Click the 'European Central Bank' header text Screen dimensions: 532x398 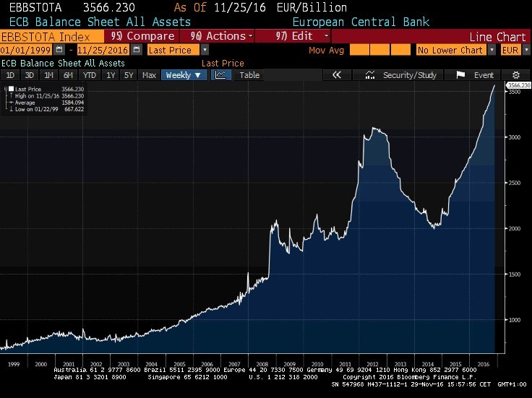pos(361,22)
